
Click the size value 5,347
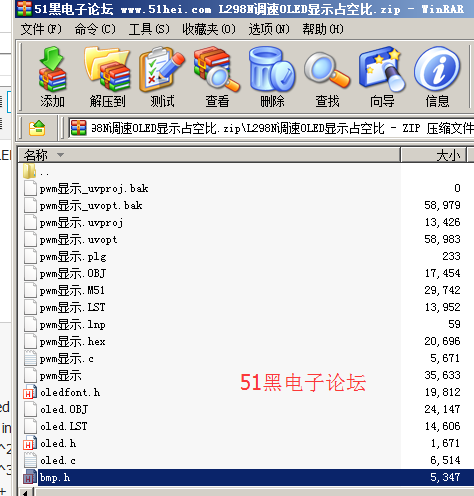tap(445, 477)
